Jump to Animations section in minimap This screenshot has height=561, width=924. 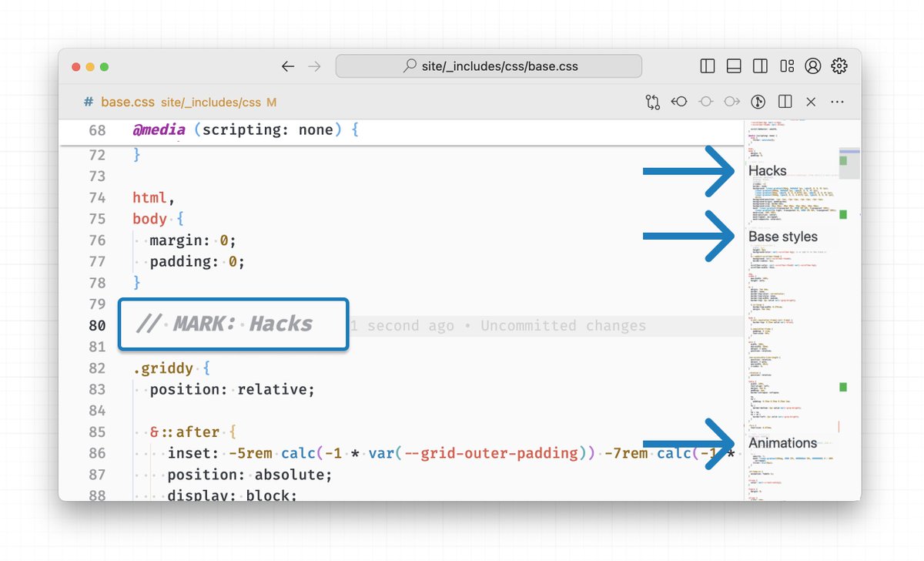pos(783,443)
